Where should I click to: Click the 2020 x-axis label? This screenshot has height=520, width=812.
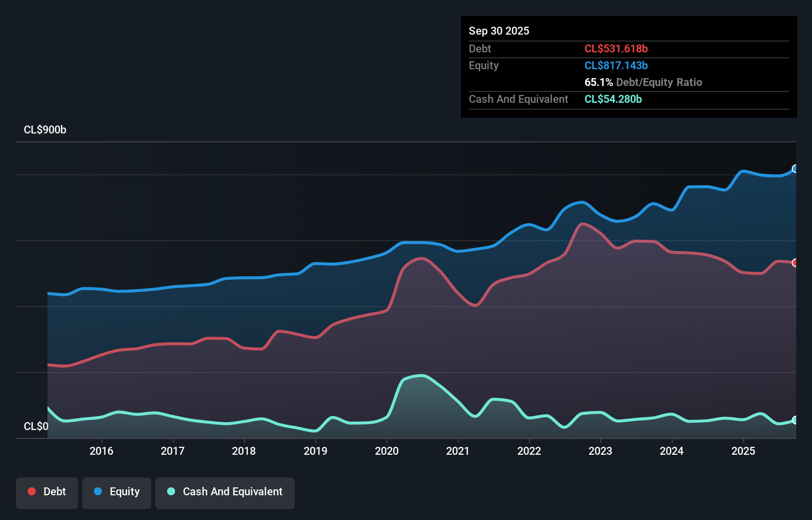pos(387,451)
